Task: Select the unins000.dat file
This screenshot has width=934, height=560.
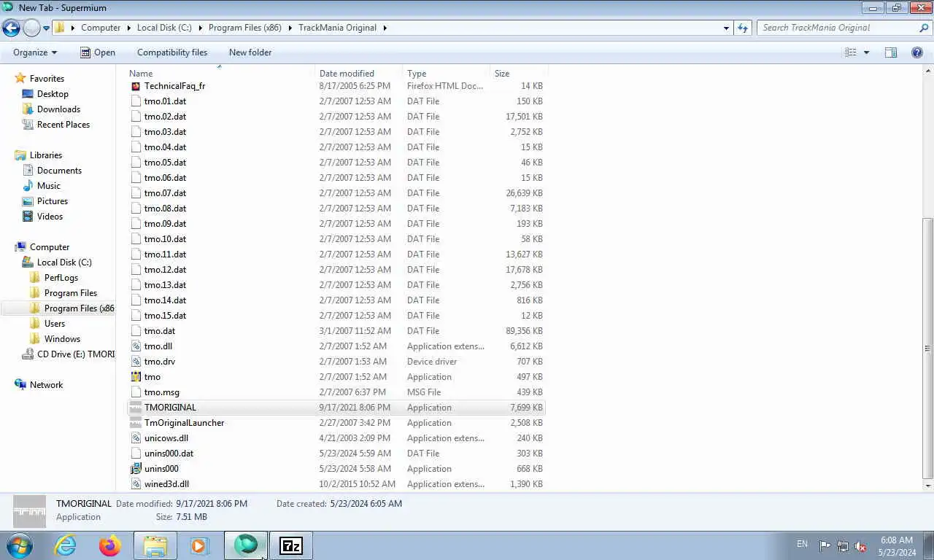Action: [169, 454]
